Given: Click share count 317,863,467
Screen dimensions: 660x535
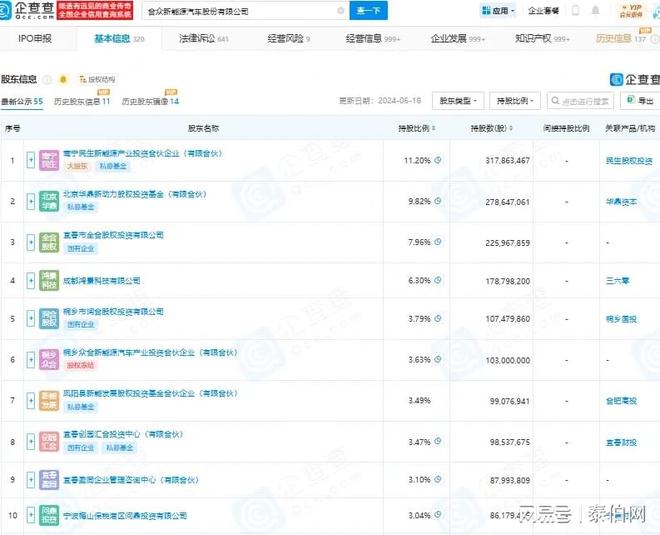Looking at the screenshot, I should 508,161.
